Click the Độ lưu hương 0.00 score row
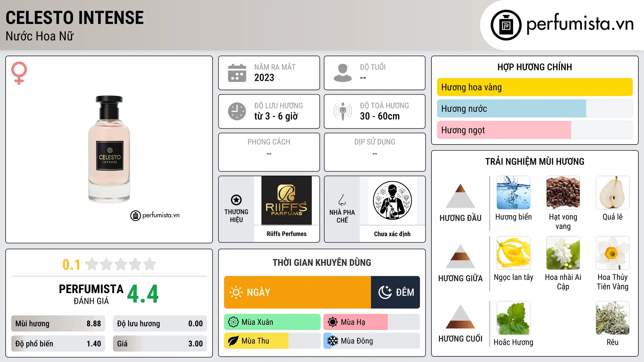 click(160, 324)
